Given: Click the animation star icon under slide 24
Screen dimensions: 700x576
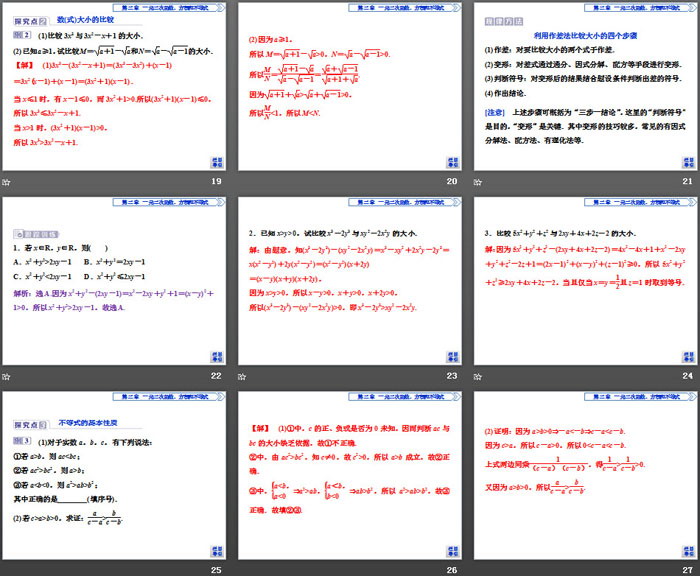Looking at the screenshot, I should (476, 376).
